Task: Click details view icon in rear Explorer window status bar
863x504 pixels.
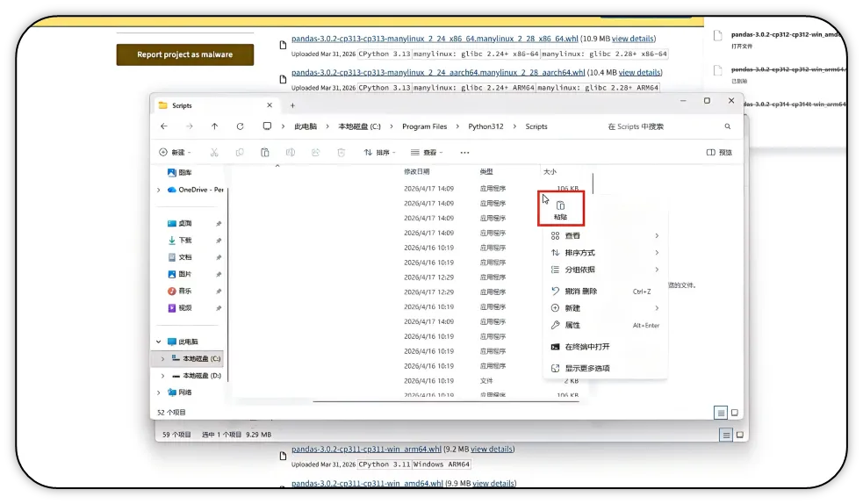Action: (x=727, y=436)
